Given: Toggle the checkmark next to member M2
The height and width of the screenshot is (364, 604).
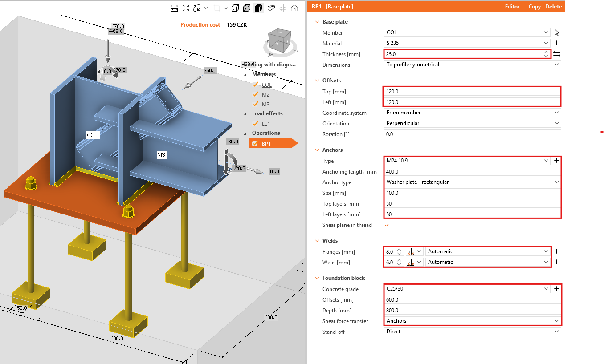Looking at the screenshot, I should pyautogui.click(x=255, y=94).
